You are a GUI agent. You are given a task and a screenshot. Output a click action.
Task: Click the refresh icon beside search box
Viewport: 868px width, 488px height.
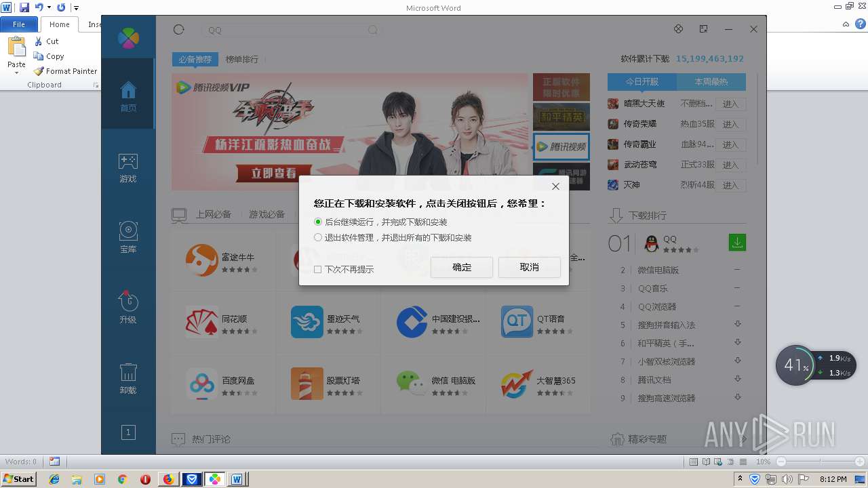178,29
